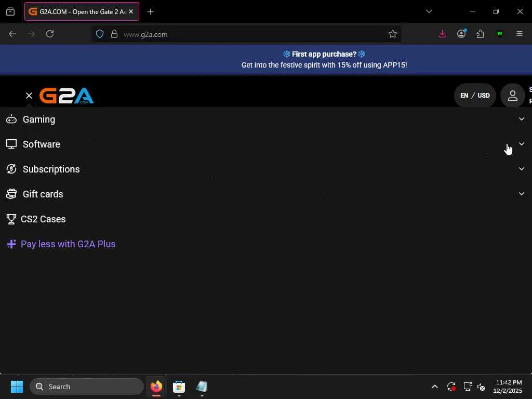Open a new browser tab
The image size is (532, 399).
point(151,11)
